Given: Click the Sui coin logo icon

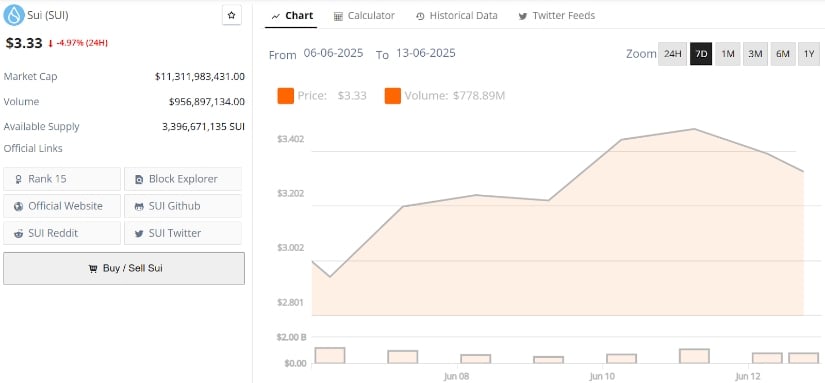Looking at the screenshot, I should pos(14,15).
